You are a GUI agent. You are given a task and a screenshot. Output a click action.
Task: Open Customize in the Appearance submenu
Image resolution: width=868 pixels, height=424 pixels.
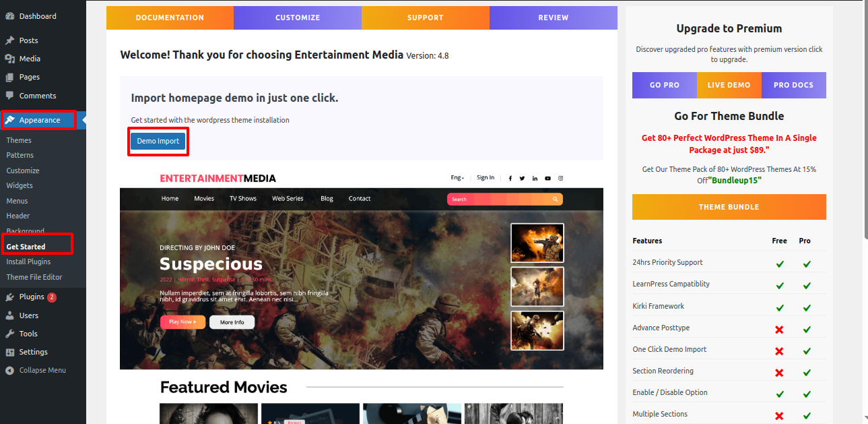pos(23,171)
